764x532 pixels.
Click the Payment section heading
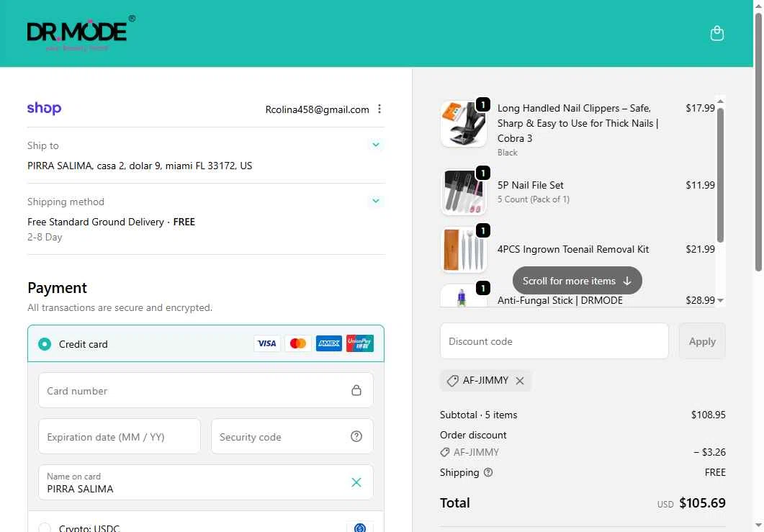(57, 288)
